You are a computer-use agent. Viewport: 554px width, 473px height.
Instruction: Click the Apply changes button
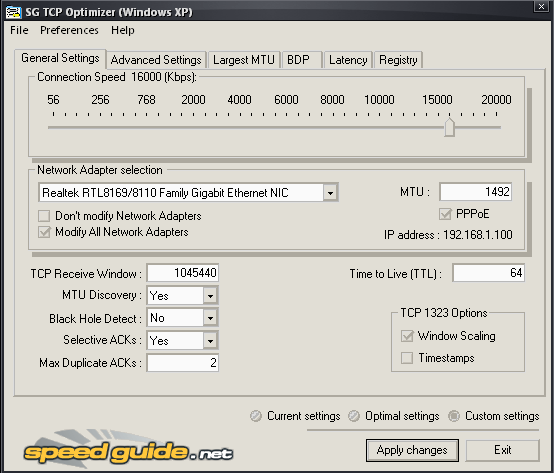[412, 450]
